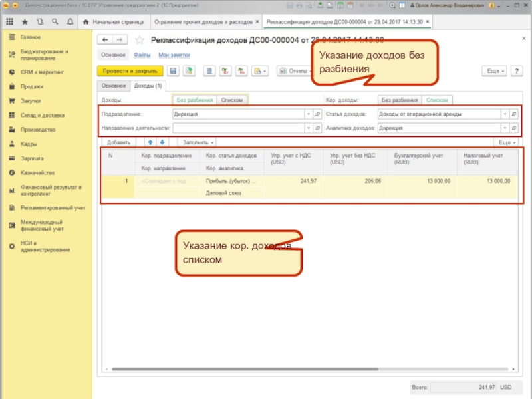Move row up with the blue up arrow

pyautogui.click(x=150, y=142)
